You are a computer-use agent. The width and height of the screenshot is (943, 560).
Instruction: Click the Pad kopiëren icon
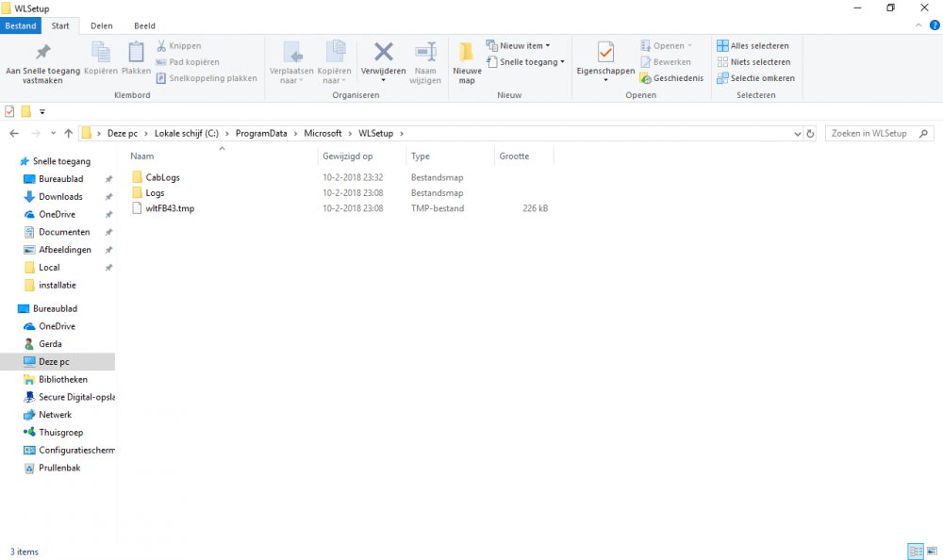[190, 61]
